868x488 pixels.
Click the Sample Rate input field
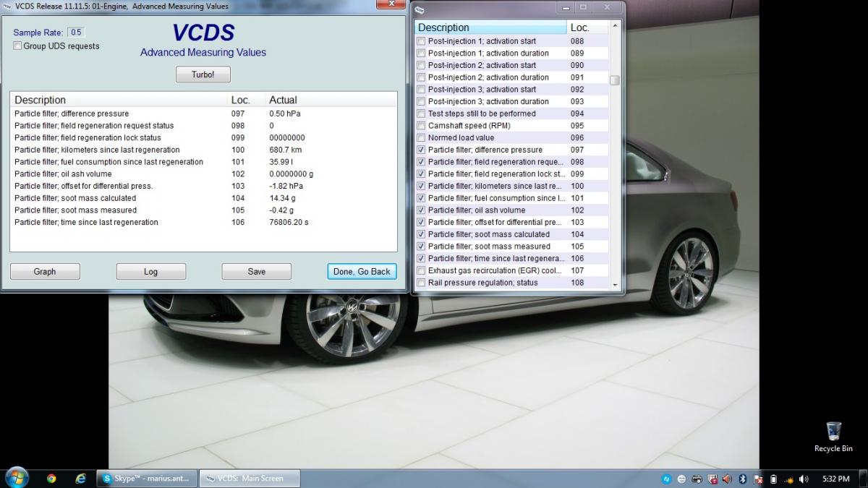(x=75, y=33)
